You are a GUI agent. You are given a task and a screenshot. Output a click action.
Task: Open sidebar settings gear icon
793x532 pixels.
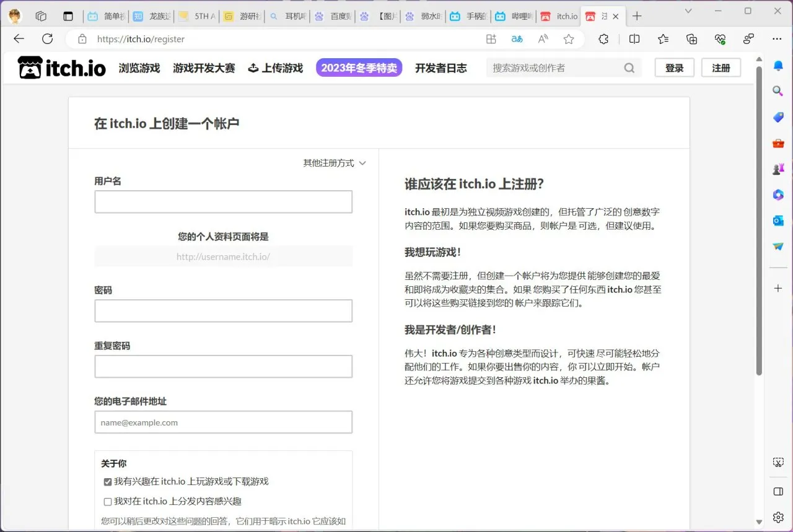tap(778, 517)
